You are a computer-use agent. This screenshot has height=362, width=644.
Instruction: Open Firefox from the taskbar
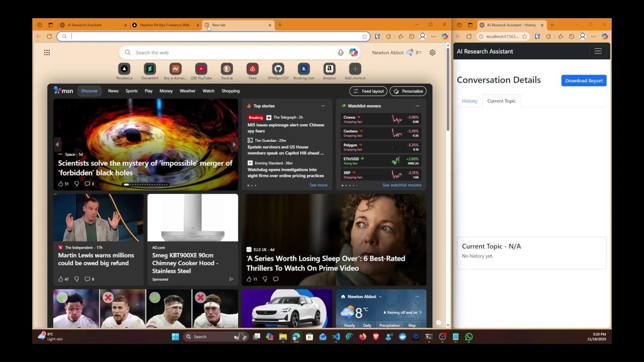[363, 337]
